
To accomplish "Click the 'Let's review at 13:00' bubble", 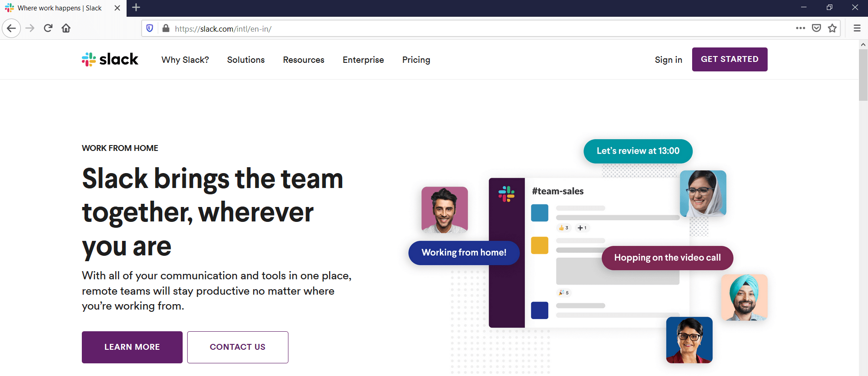I will (638, 151).
